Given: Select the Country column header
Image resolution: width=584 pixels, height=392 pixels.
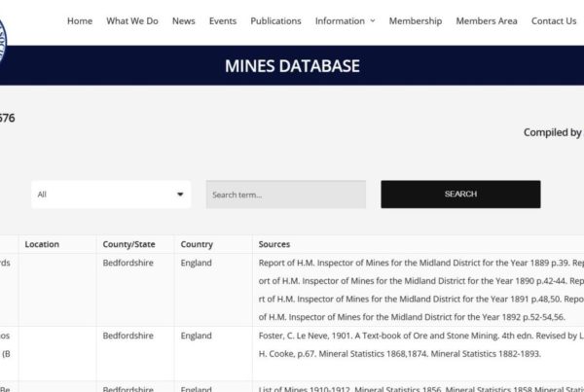Looking at the screenshot, I should pyautogui.click(x=197, y=244).
